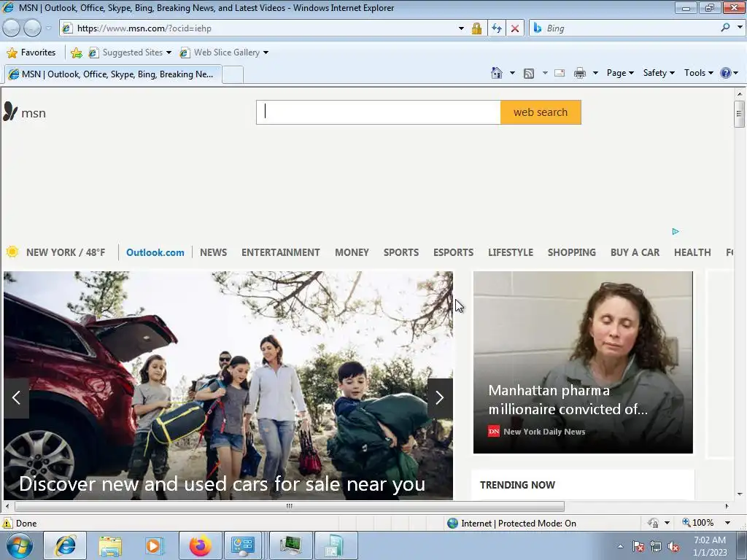The width and height of the screenshot is (747, 560).
Task: Expand the Suggested Sites dropdown
Action: [x=169, y=52]
